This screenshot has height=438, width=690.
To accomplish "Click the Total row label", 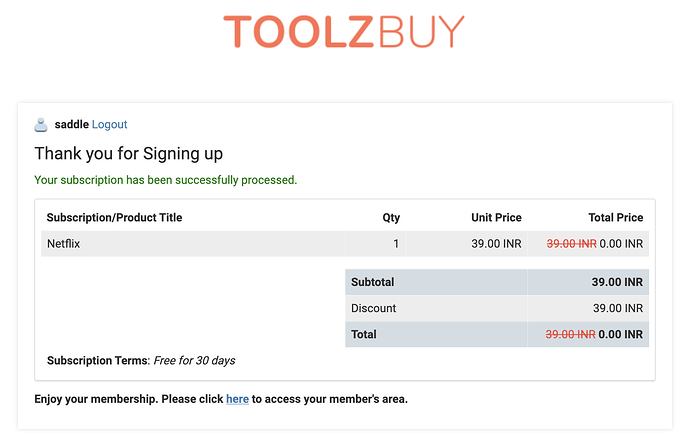I will (363, 335).
